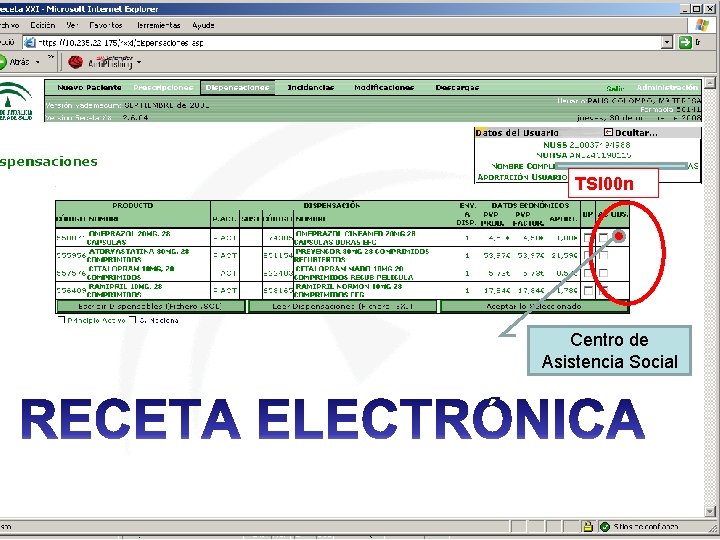The width and height of the screenshot is (720, 540).
Task: Open the Herramientas menu
Action: [x=158, y=25]
